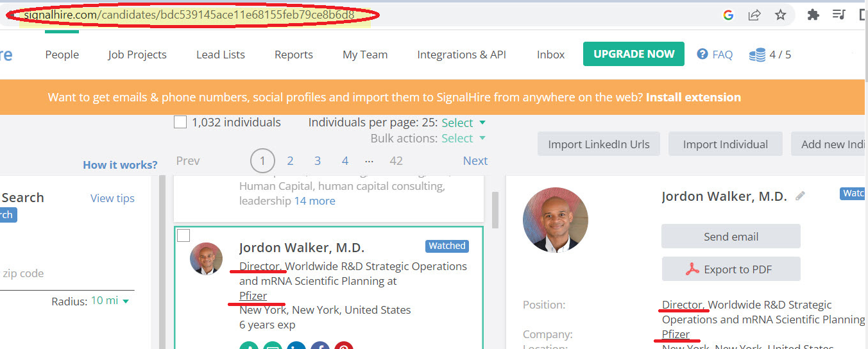Check the select-all 1,032 individuals checkbox
Viewport: 868px width, 349px height.
pos(180,122)
